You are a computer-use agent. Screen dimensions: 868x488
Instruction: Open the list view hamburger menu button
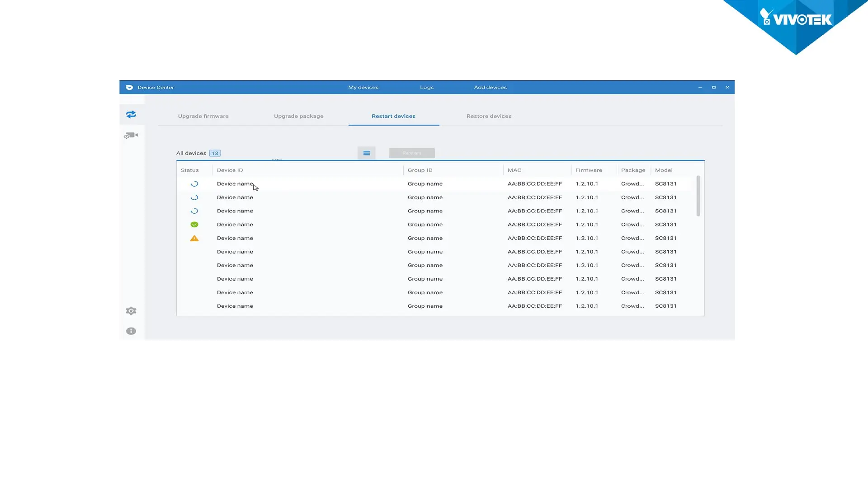tap(367, 153)
